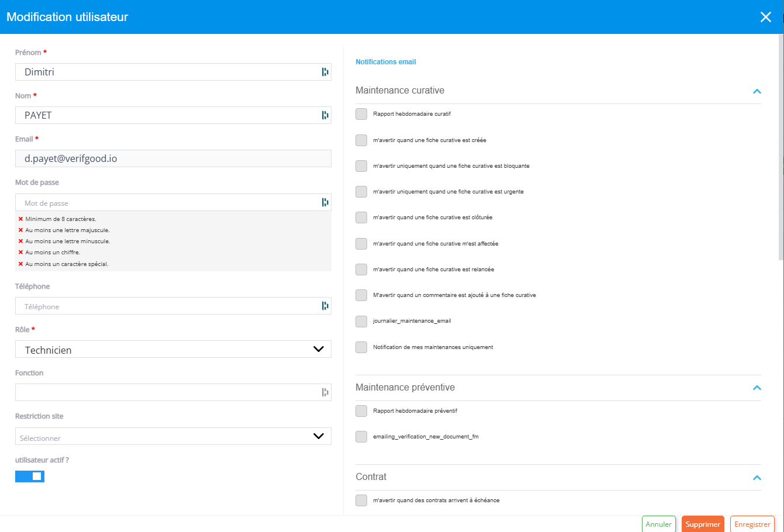Image resolution: width=784 pixels, height=532 pixels.
Task: Click the password manager icon in Mot de passe field
Action: tap(325, 202)
